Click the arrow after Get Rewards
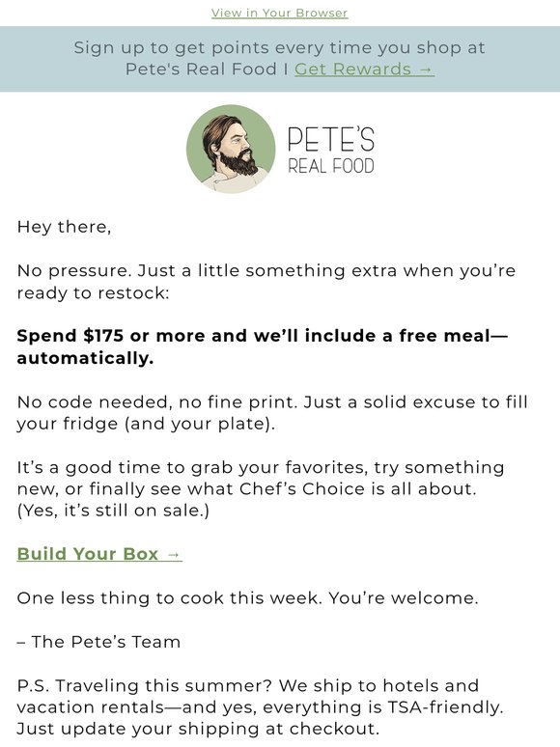This screenshot has height=747, width=560. [426, 69]
